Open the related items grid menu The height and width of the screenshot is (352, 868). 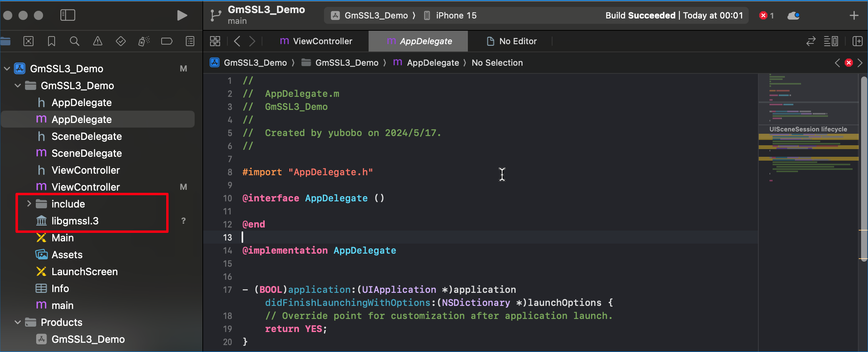tap(215, 41)
